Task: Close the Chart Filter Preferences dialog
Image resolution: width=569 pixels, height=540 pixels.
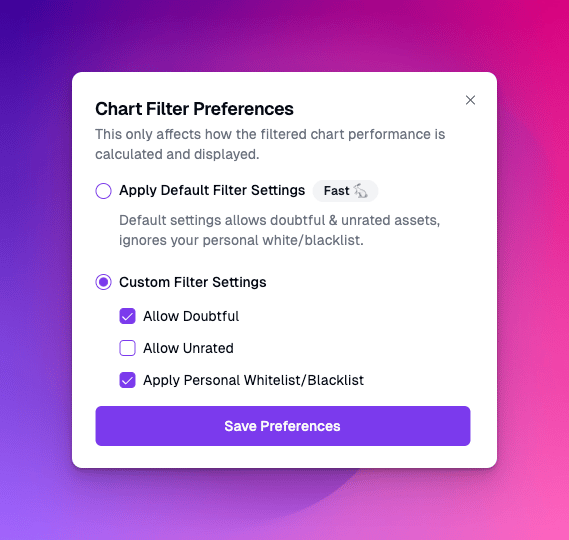Action: 470,100
